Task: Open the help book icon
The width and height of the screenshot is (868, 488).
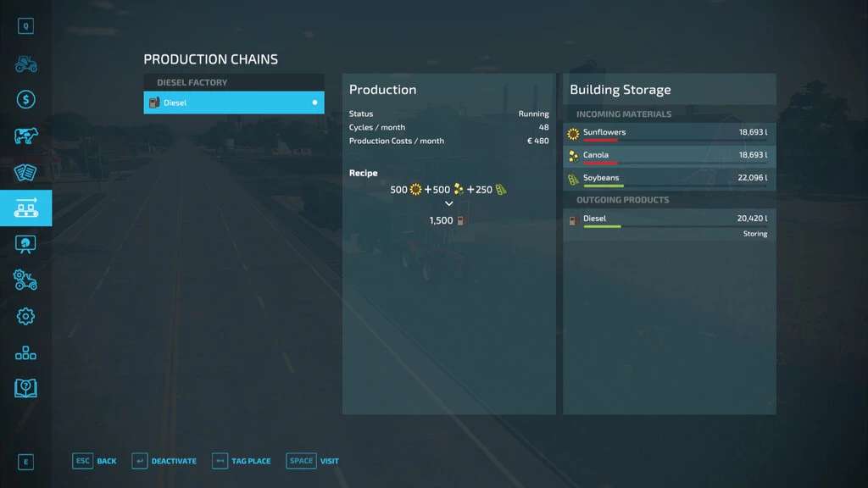Action: (25, 388)
